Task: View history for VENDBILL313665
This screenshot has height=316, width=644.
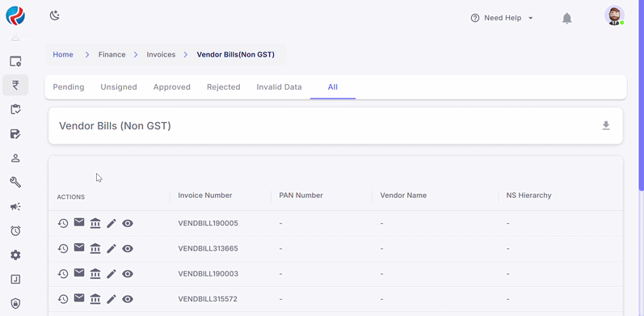Action: pos(63,249)
